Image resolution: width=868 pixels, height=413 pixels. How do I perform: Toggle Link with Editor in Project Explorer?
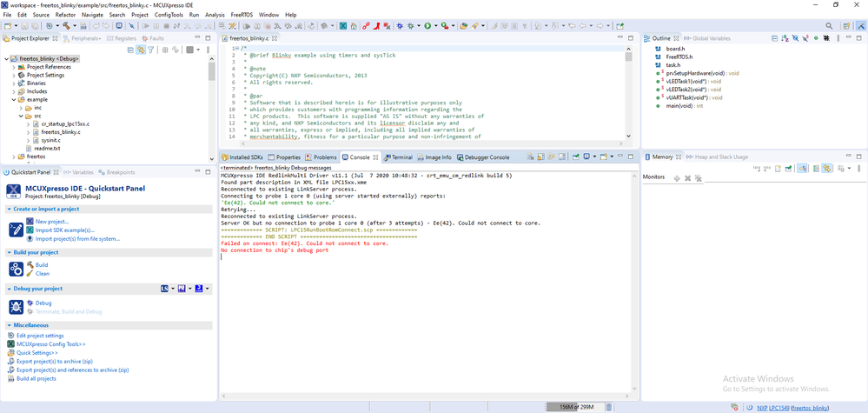[141, 50]
